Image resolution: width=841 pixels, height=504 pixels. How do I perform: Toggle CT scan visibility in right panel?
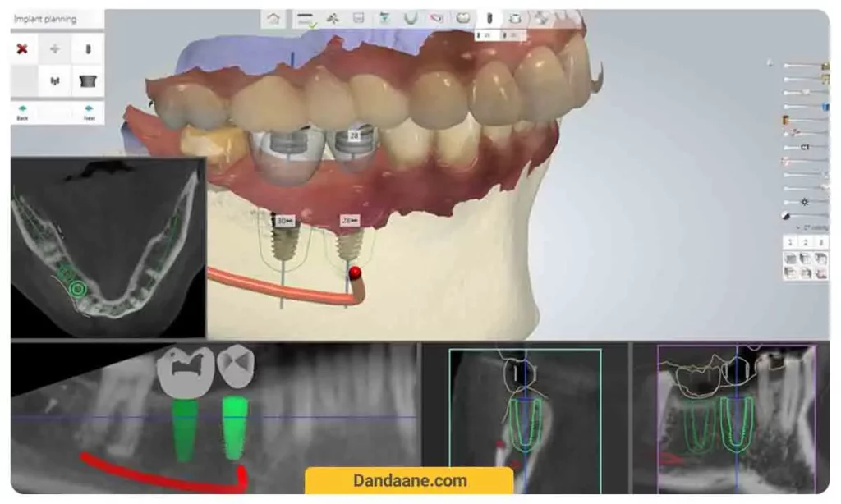pyautogui.click(x=805, y=147)
